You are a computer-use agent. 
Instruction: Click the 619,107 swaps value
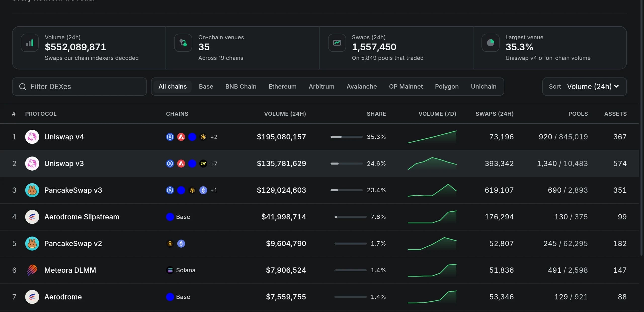[x=499, y=190]
